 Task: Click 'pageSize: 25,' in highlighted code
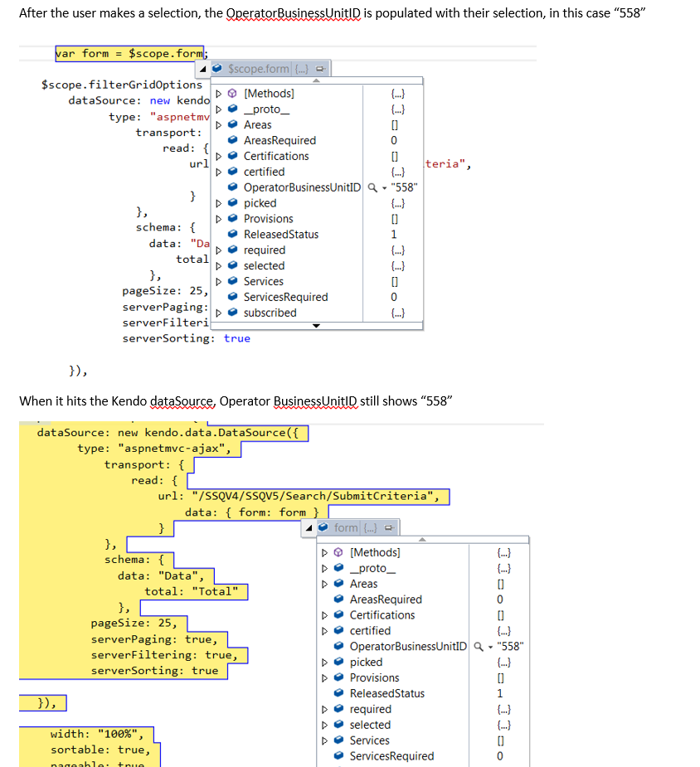pyautogui.click(x=134, y=624)
